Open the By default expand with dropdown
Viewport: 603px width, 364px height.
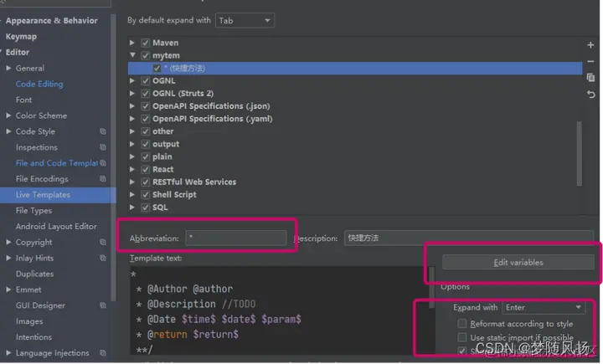[245, 20]
